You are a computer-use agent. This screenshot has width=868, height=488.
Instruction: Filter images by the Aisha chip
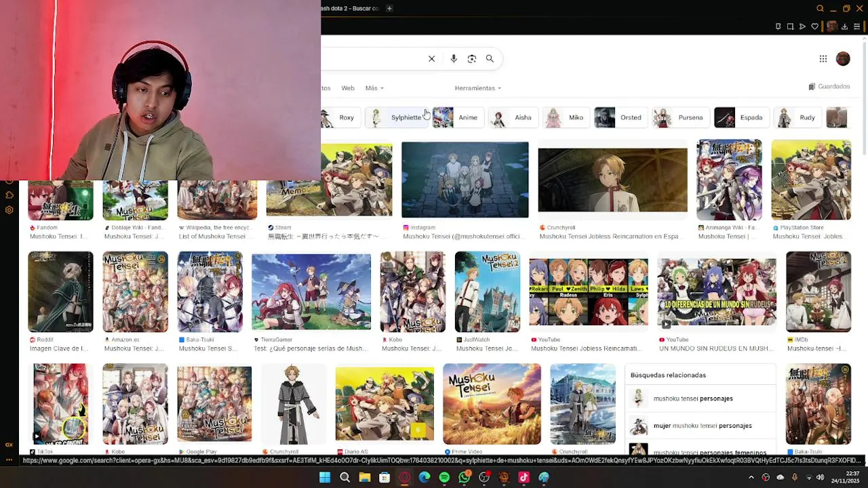coord(513,117)
